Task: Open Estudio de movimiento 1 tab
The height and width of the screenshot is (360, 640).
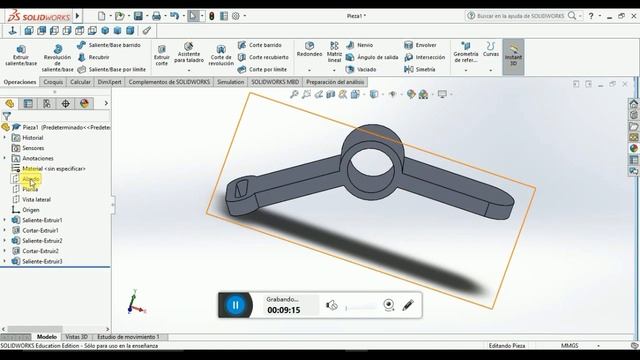Action: click(x=128, y=337)
